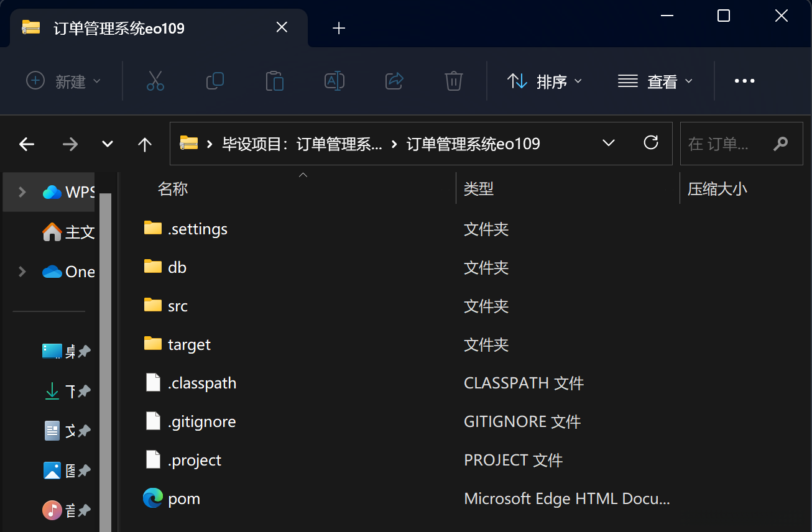
Task: Expand the OneDrive tree node
Action: tap(22, 272)
